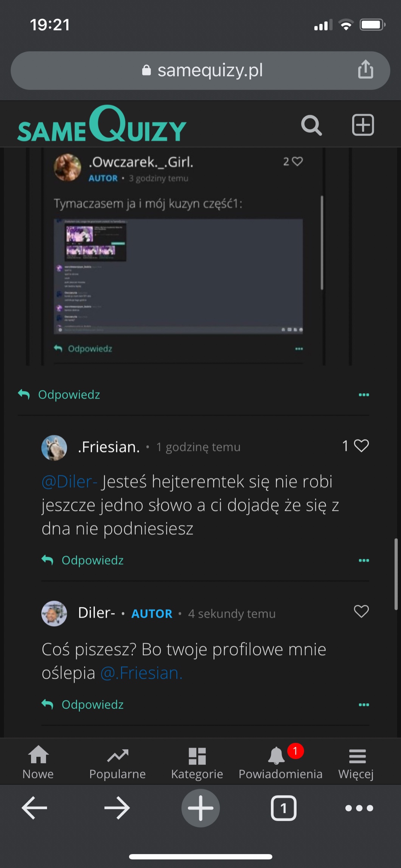
Task: Open the Nowe home tab
Action: pyautogui.click(x=38, y=763)
